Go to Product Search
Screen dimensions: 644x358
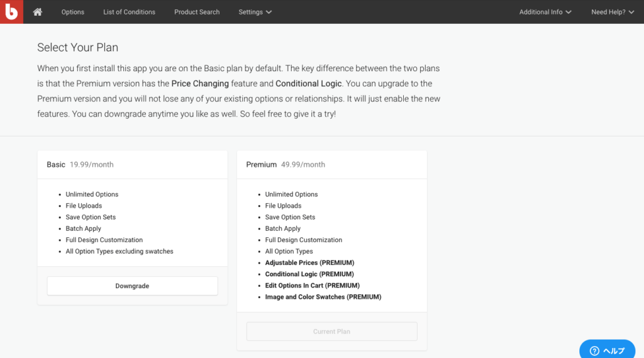coord(197,12)
